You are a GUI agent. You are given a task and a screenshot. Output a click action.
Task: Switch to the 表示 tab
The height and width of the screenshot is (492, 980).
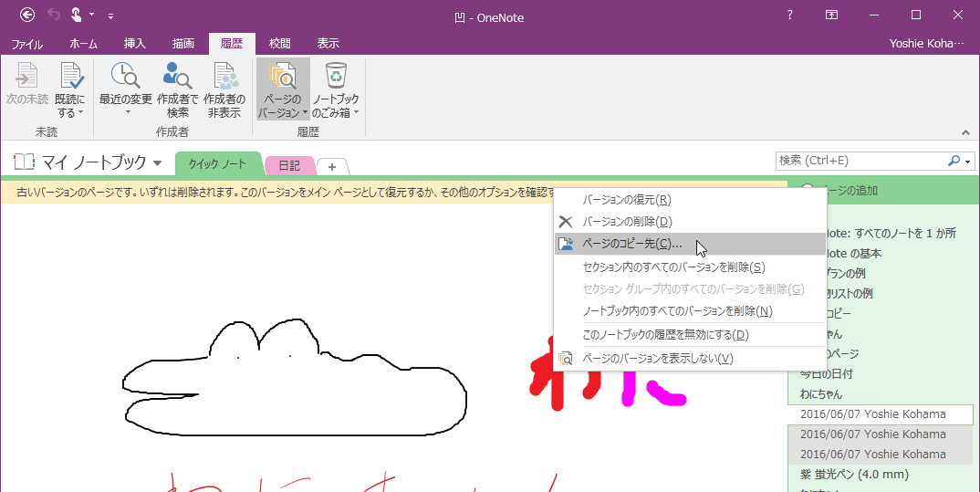pos(328,43)
